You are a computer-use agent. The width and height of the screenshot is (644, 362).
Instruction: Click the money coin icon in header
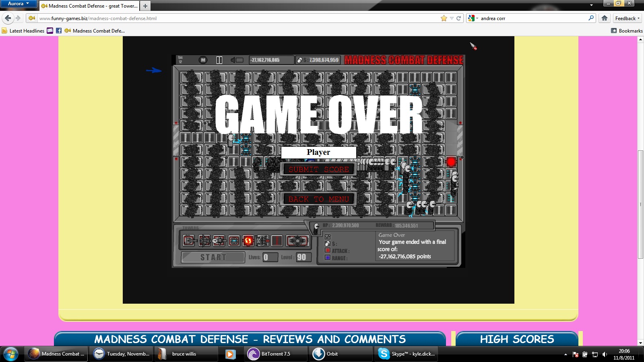click(x=299, y=60)
